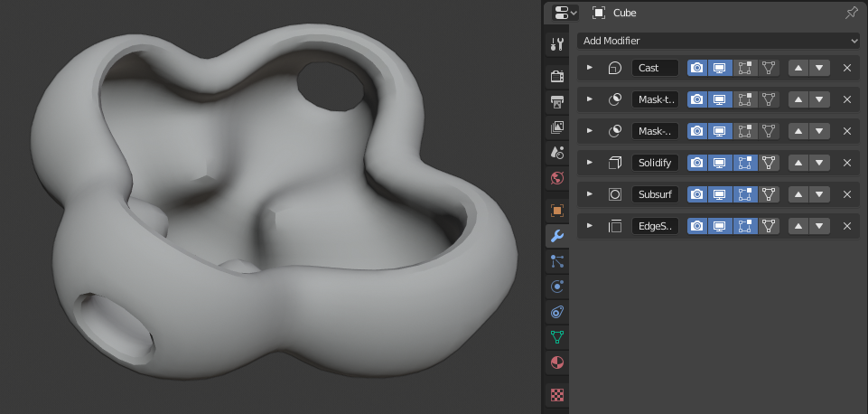
Task: Open the Texture properties checkerboard tab
Action: [557, 395]
